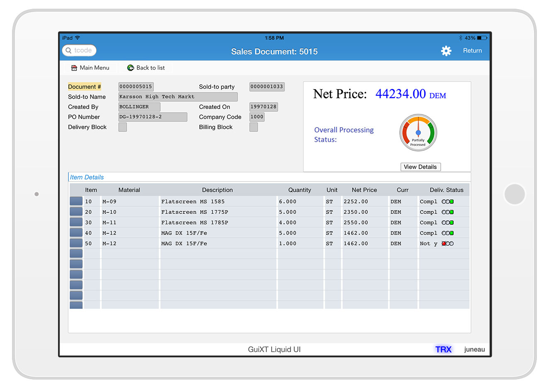
Task: Toggle the Delivery Block checkbox
Action: click(123, 127)
